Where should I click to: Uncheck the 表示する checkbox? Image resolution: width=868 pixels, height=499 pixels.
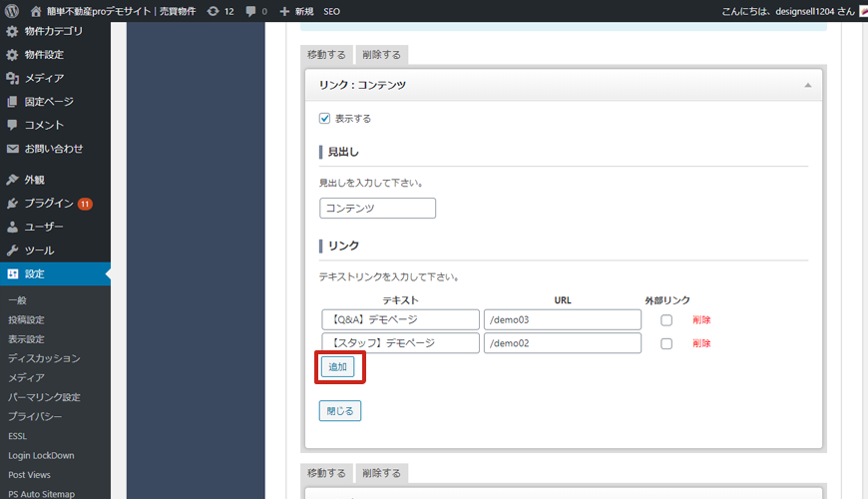click(x=324, y=118)
